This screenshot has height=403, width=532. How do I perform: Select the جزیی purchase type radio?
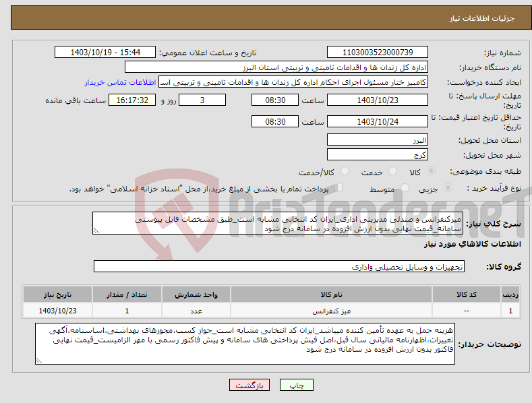pyautogui.click(x=448, y=187)
